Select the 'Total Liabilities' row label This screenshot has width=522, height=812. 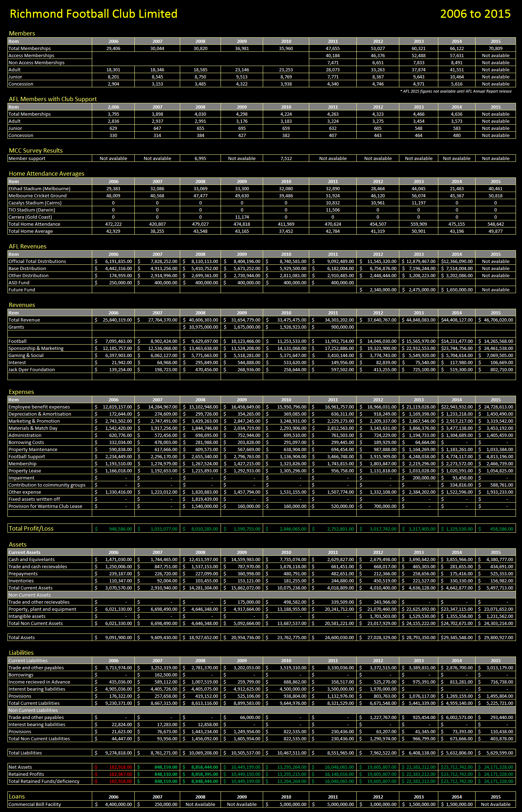[25, 753]
